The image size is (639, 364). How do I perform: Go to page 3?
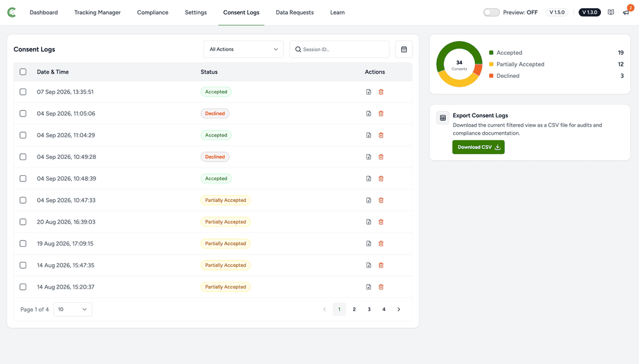coord(369,309)
